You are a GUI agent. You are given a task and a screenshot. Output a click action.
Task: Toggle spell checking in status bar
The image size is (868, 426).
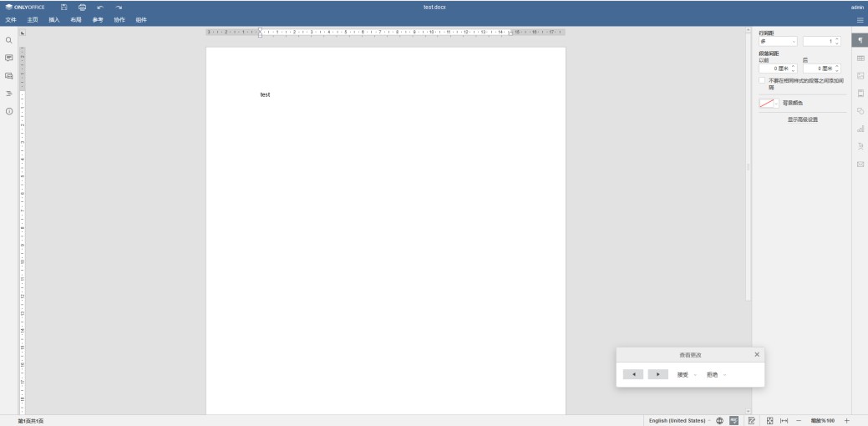tap(733, 420)
